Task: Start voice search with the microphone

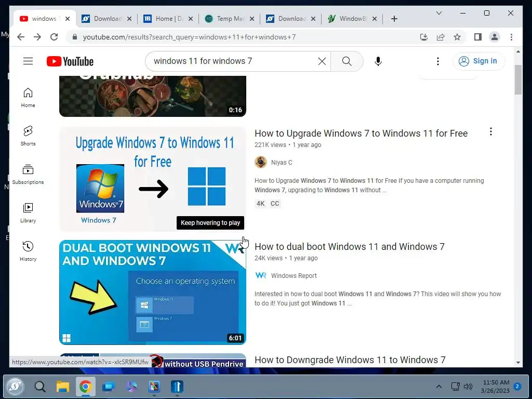Action: 378,61
